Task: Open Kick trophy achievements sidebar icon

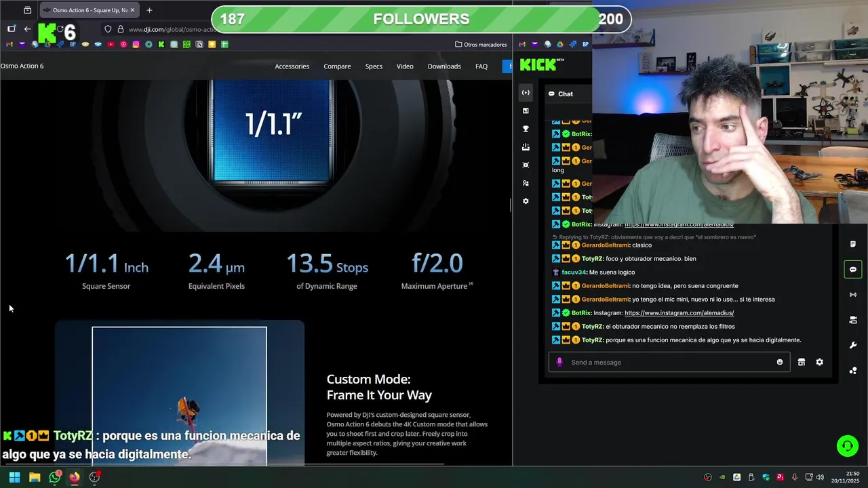Action: pyautogui.click(x=526, y=129)
